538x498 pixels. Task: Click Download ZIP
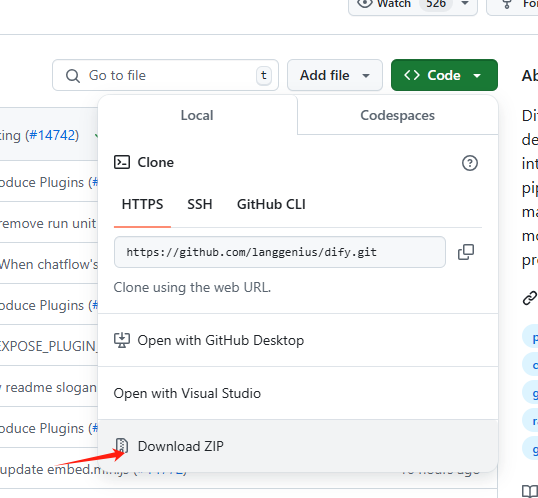[x=298, y=446]
